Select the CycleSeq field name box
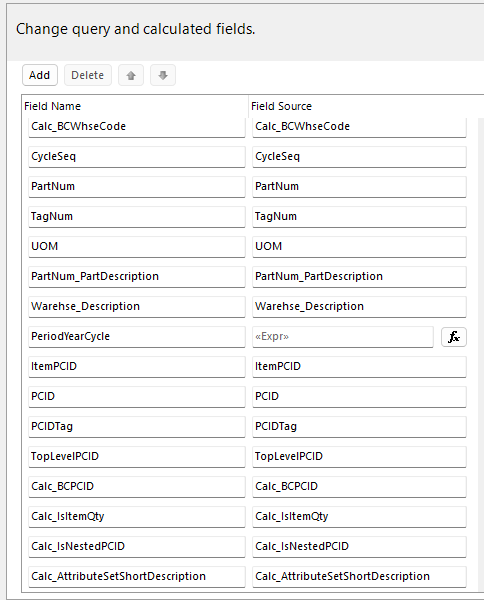The height and width of the screenshot is (600, 484). tap(137, 157)
